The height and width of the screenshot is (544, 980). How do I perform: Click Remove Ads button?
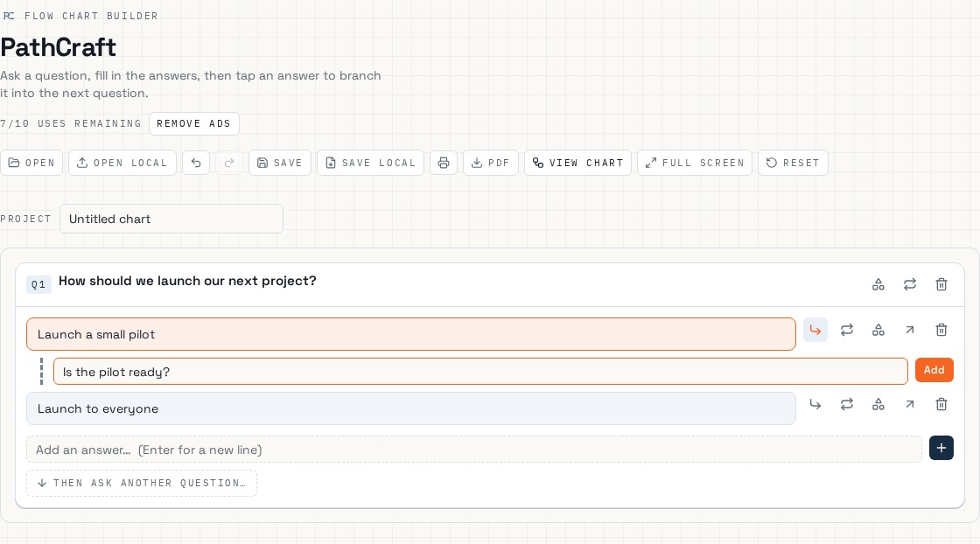pyautogui.click(x=193, y=123)
